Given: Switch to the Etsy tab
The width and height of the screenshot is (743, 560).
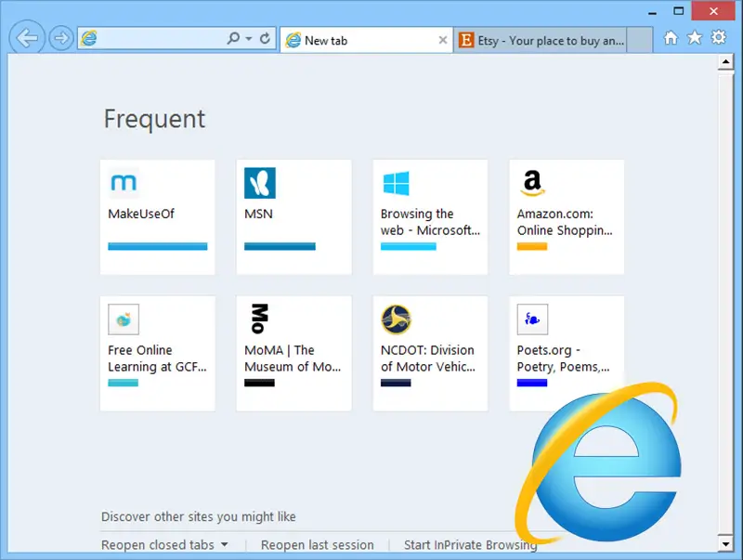Looking at the screenshot, I should pos(541,40).
